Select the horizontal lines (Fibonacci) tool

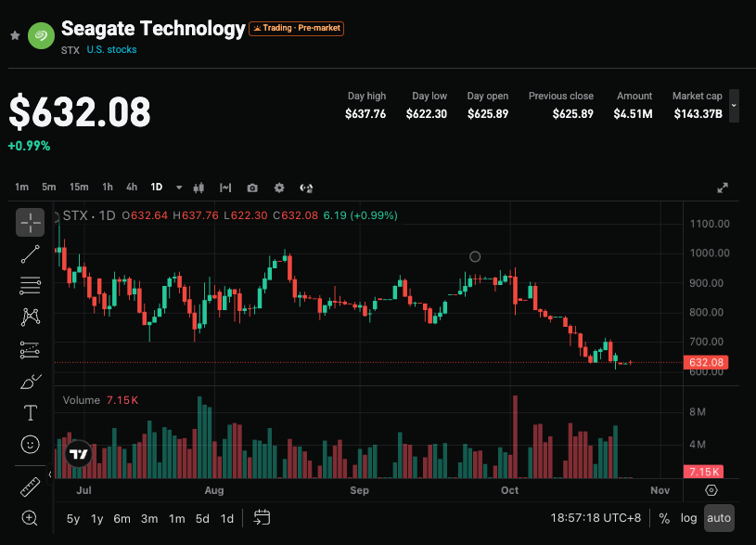[x=30, y=286]
